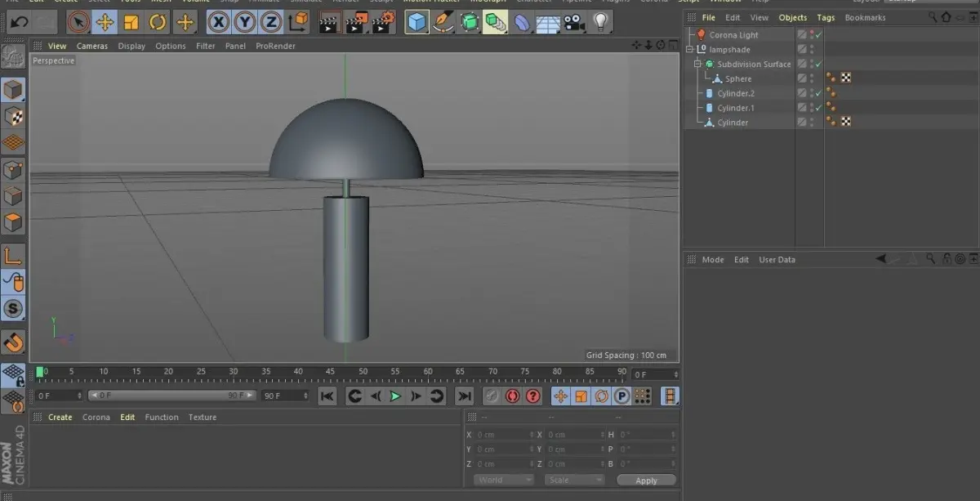Select the Move tool in top toolbar
This screenshot has width=980, height=501.
[105, 22]
